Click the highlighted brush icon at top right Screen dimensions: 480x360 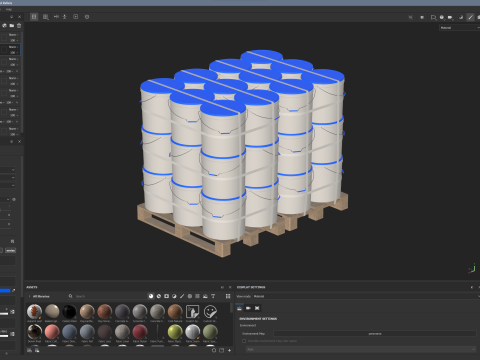(x=470, y=17)
